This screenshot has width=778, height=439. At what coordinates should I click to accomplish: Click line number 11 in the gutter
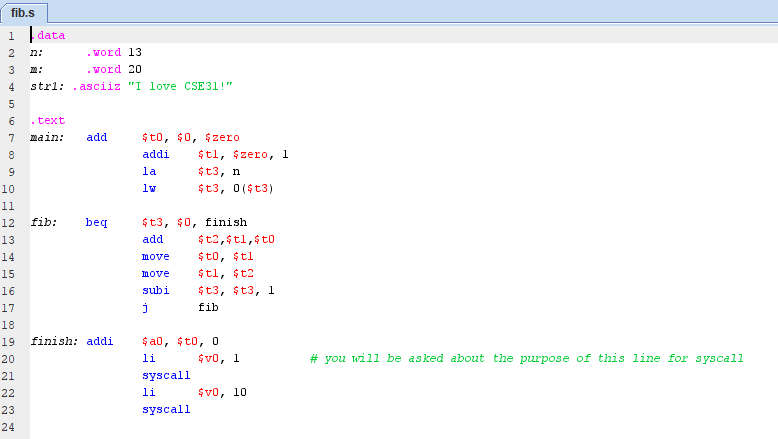8,206
